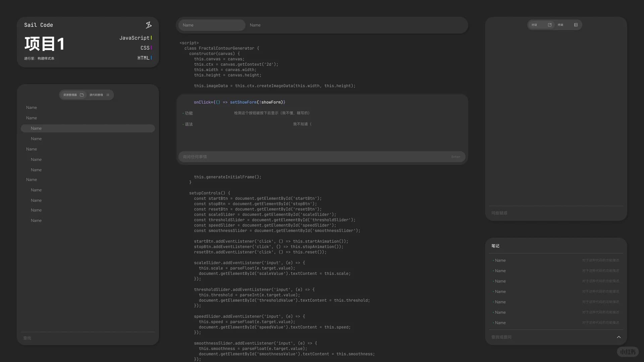Click the setupControls() declaration line

pyautogui.click(x=210, y=193)
